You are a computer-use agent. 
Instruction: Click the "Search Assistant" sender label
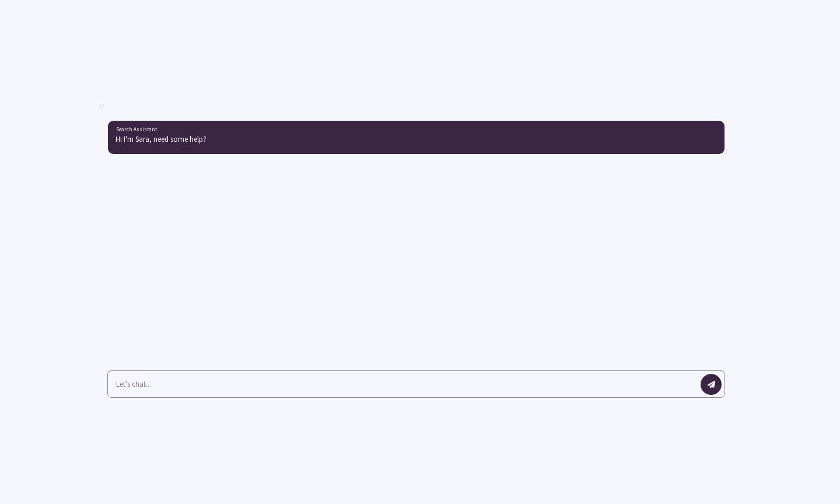click(x=136, y=129)
